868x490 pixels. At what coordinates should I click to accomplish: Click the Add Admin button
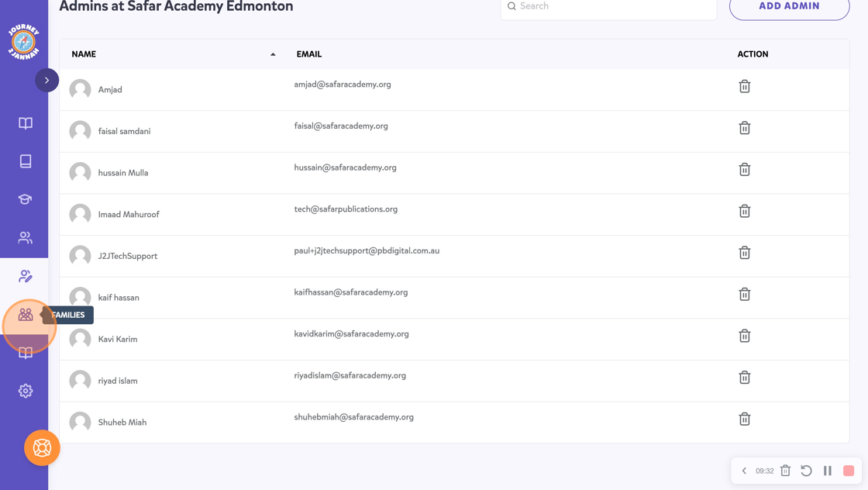tap(790, 7)
